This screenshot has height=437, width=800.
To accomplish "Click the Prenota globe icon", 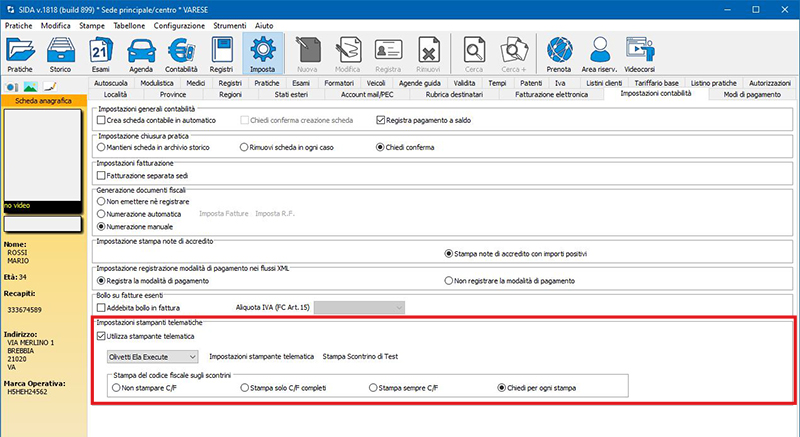I will [558, 50].
